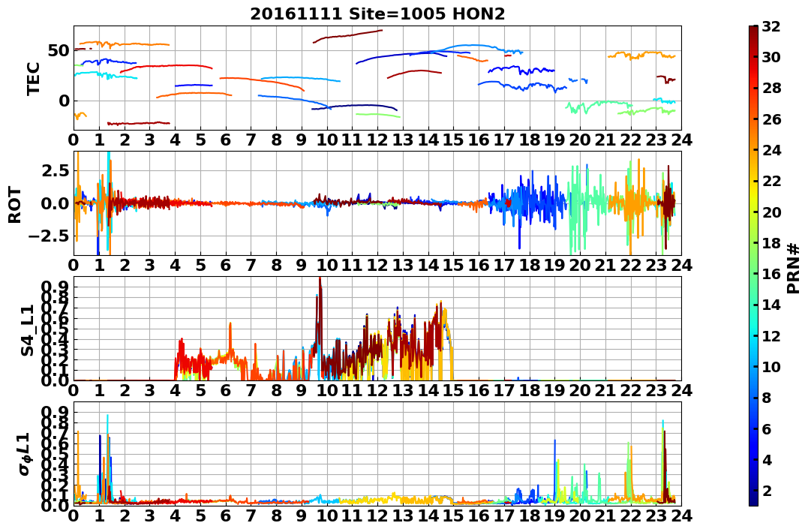This screenshot has width=808, height=532.
Task: Select colorbar tick value 8
Action: (767, 398)
